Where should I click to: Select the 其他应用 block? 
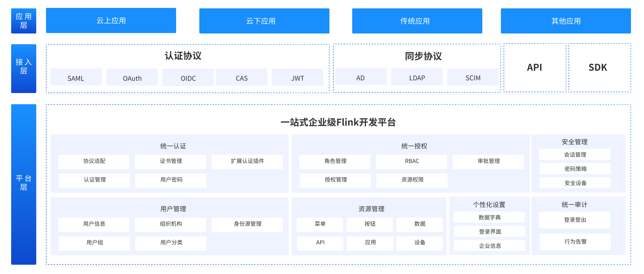point(566,21)
